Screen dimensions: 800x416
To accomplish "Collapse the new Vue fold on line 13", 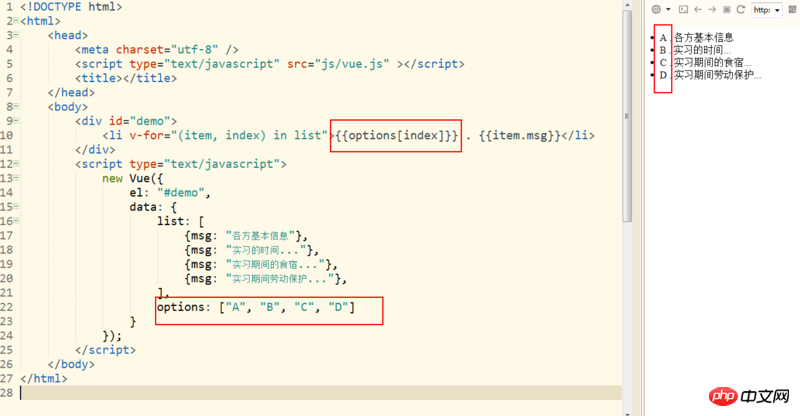I will coord(16,178).
